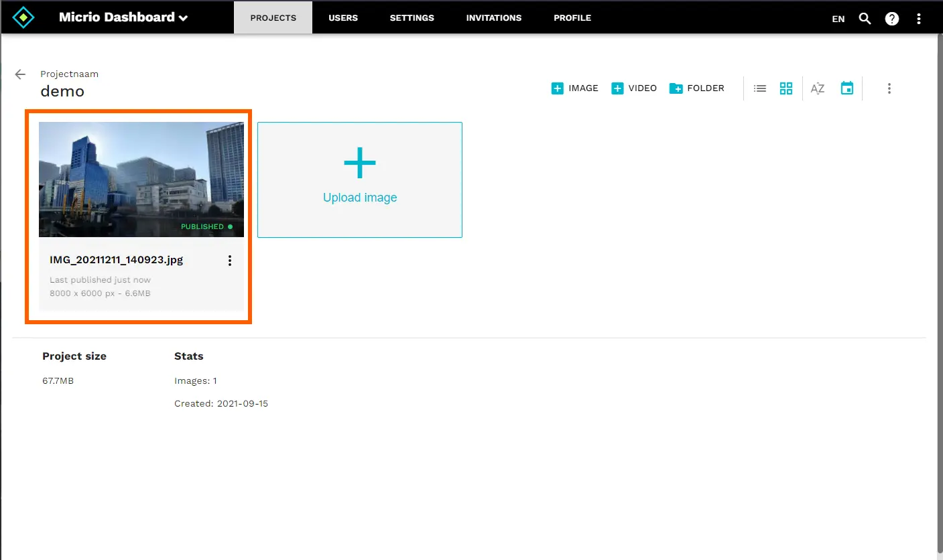This screenshot has height=560, width=943.
Task: Go back using the left arrow
Action: 20,74
